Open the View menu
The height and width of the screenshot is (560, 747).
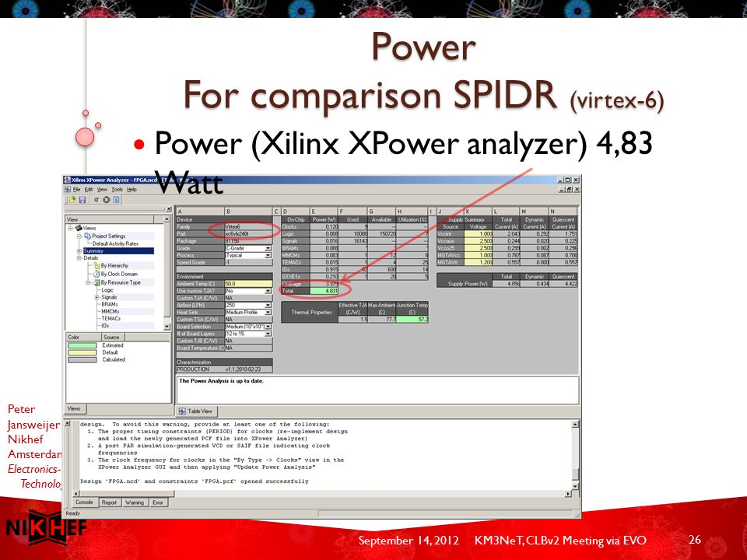[x=102, y=190]
